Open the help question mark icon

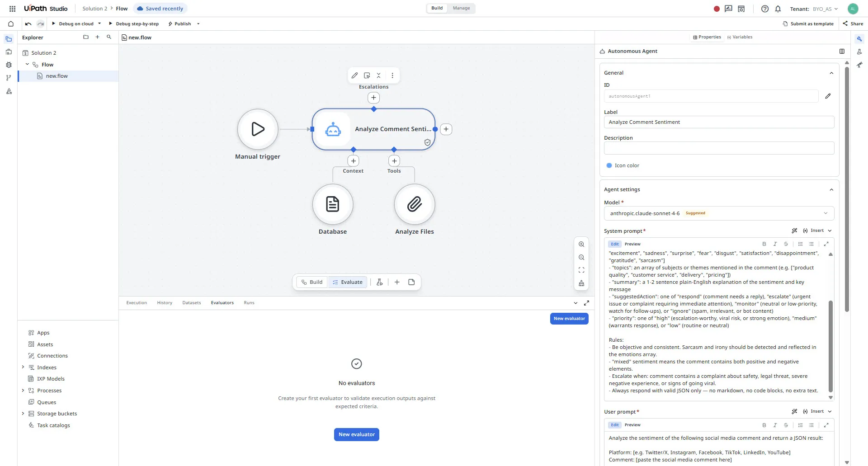coord(765,9)
